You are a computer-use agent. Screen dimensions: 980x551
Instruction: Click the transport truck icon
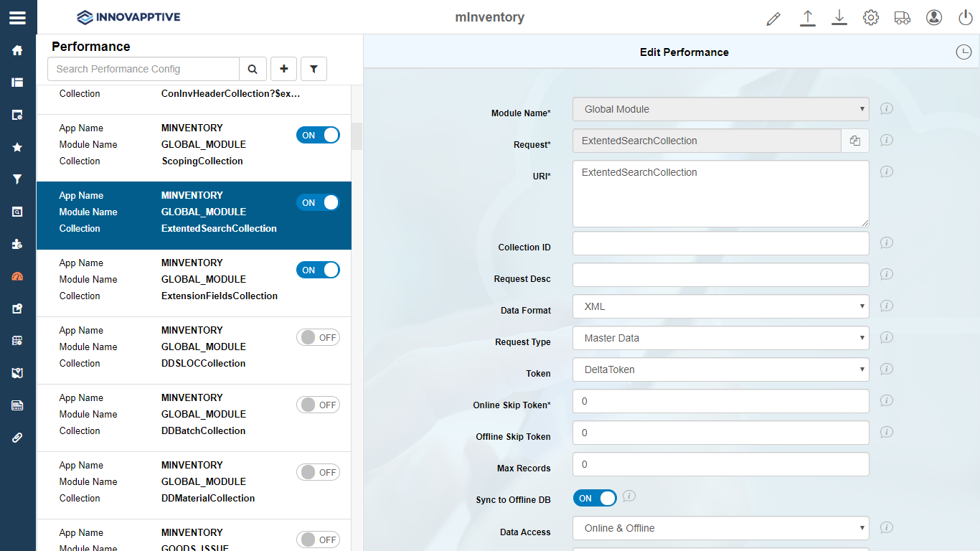pyautogui.click(x=903, y=18)
